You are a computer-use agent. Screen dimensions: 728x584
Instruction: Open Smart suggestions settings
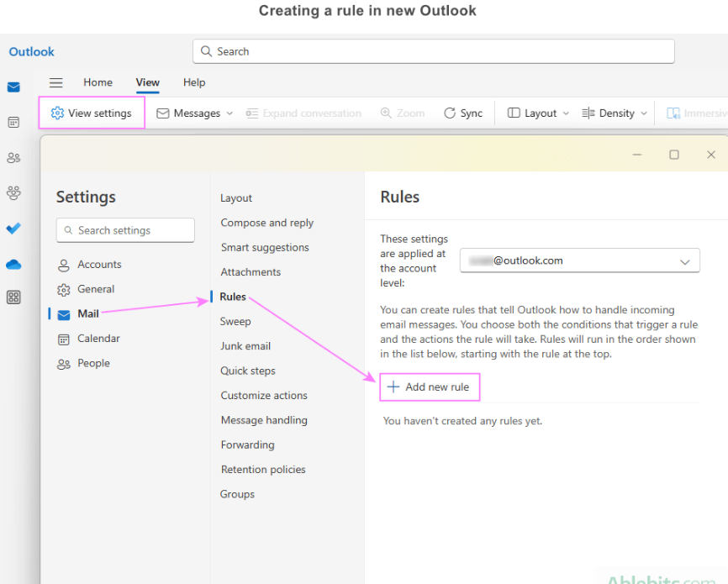coord(265,247)
